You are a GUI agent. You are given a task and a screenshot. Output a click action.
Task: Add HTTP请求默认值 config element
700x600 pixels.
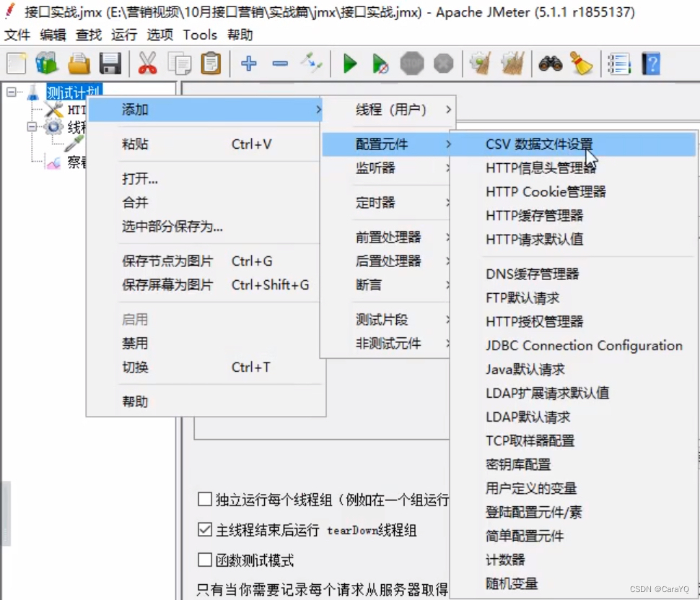pos(573,239)
